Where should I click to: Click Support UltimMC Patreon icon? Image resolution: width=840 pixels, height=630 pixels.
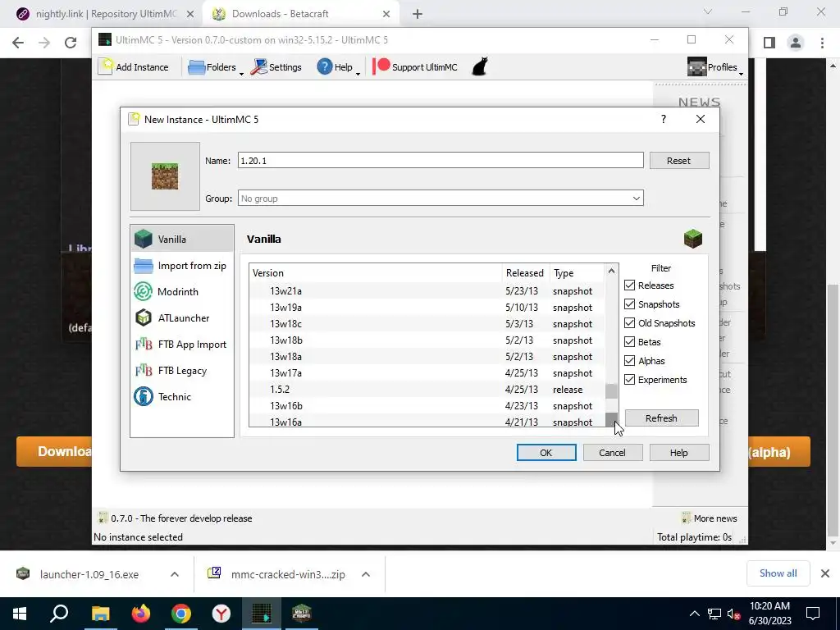pyautogui.click(x=381, y=66)
